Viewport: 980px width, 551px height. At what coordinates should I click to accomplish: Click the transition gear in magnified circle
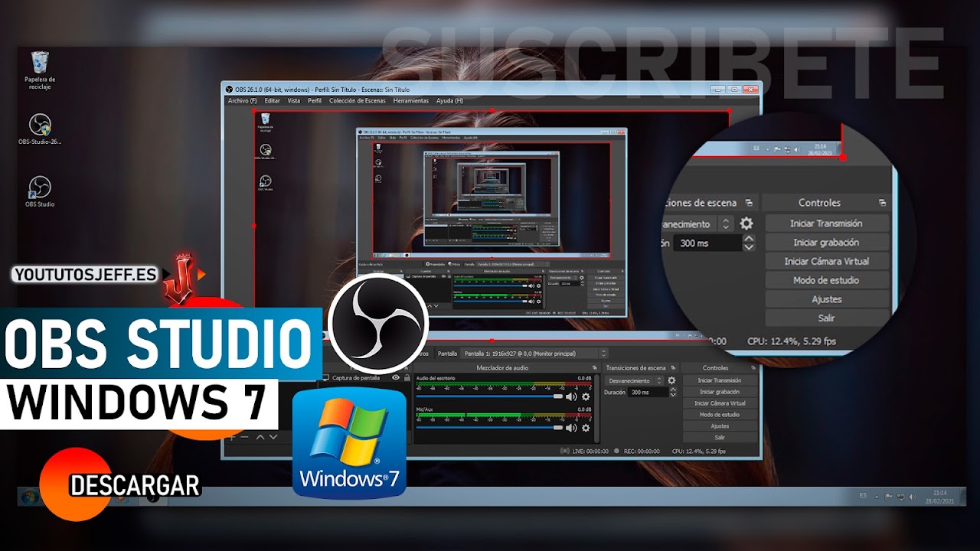(x=746, y=223)
